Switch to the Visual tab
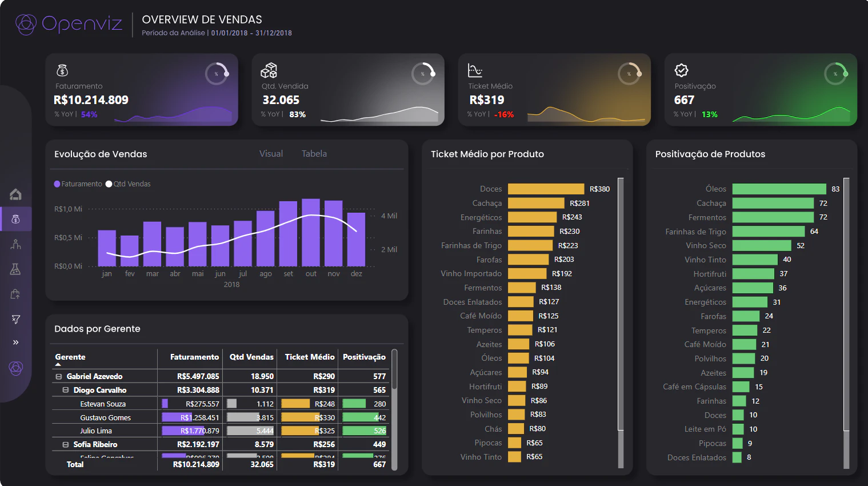This screenshot has width=868, height=486. (271, 154)
